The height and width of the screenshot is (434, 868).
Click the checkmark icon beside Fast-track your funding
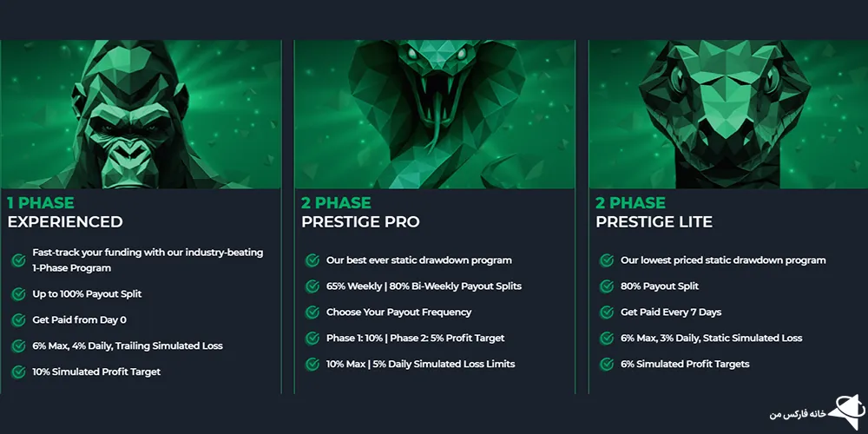tap(18, 260)
